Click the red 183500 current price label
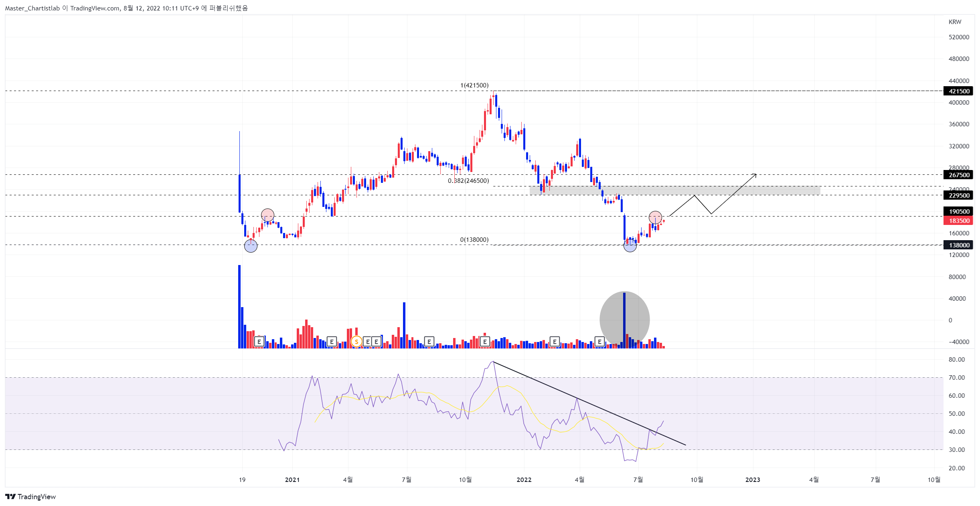Image resolution: width=980 pixels, height=506 pixels. pos(959,221)
